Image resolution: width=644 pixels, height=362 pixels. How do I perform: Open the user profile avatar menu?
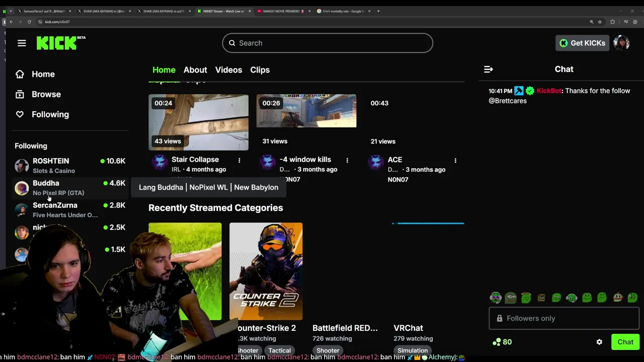[621, 43]
